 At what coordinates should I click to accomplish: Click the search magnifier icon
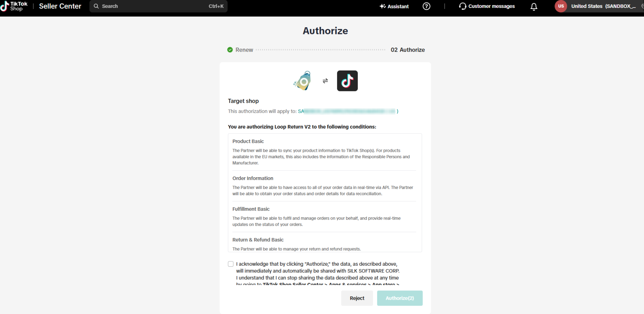point(96,6)
